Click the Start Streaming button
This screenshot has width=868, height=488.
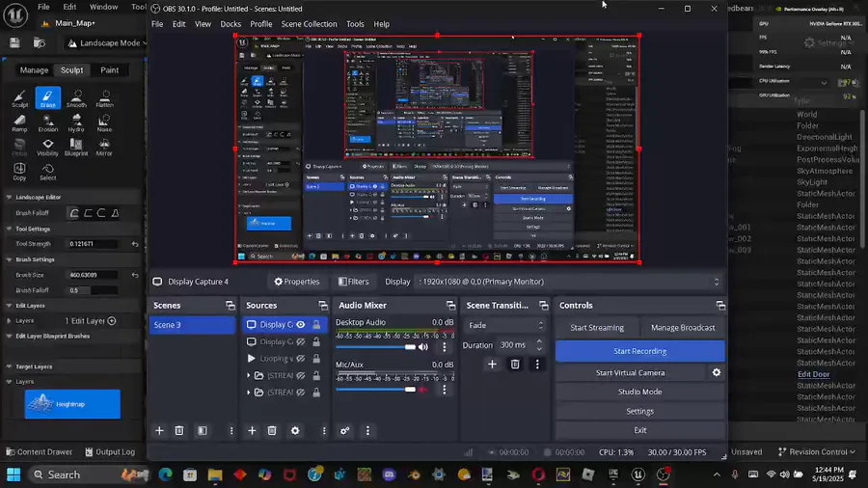597,328
